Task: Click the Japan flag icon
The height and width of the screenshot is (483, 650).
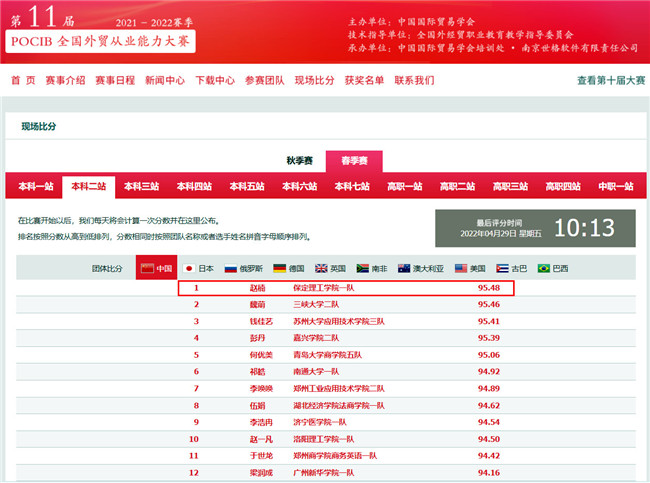Action: click(x=189, y=268)
